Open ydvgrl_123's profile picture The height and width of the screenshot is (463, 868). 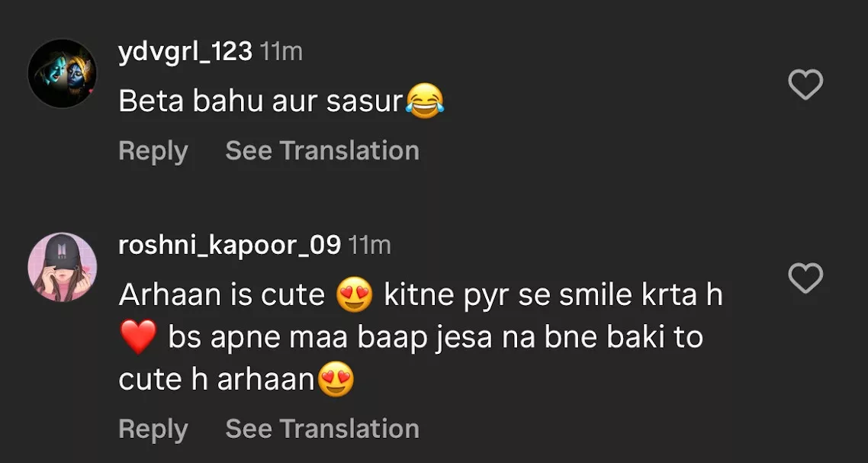[x=63, y=73]
